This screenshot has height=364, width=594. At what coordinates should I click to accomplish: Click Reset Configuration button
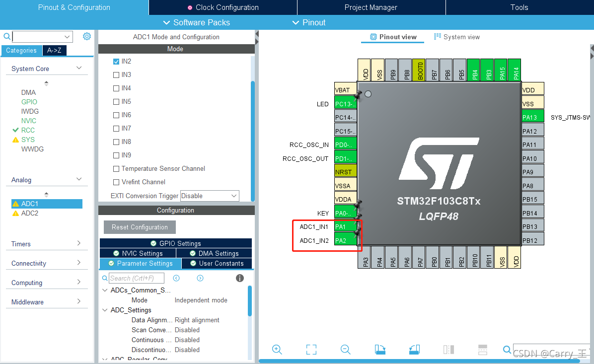[140, 227]
